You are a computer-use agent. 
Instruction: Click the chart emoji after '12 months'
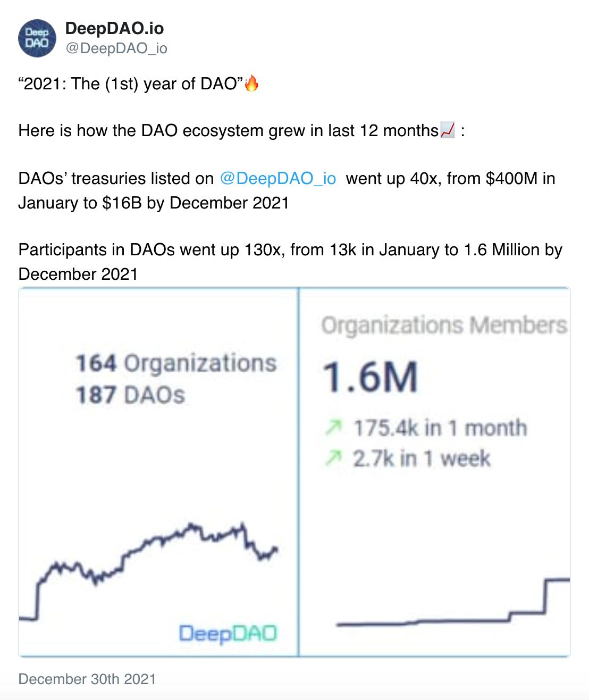448,130
